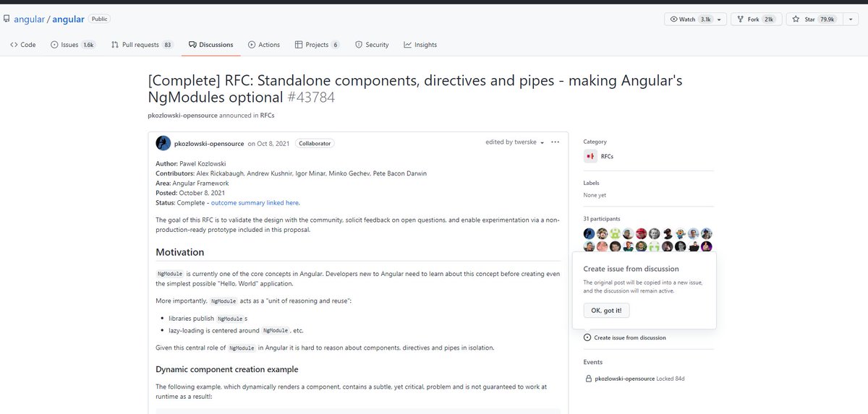The image size is (868, 414).
Task: Click the Code tab's angle-brackets icon
Action: 14,45
